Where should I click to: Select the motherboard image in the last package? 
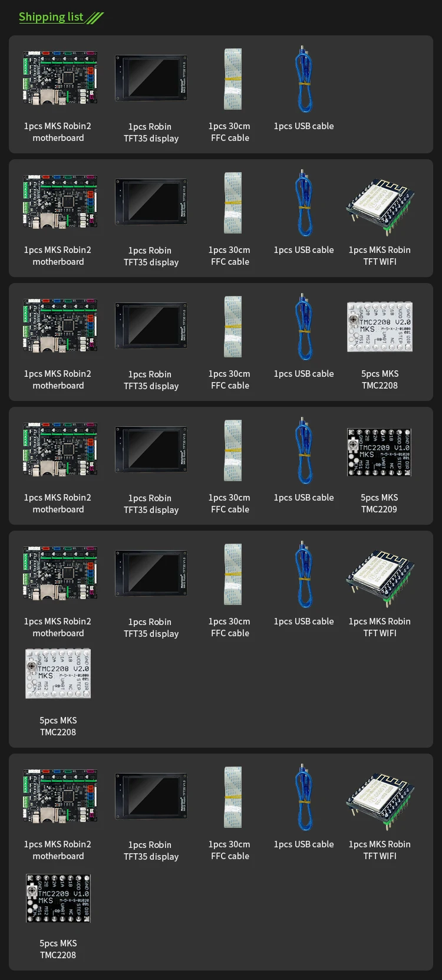60,797
